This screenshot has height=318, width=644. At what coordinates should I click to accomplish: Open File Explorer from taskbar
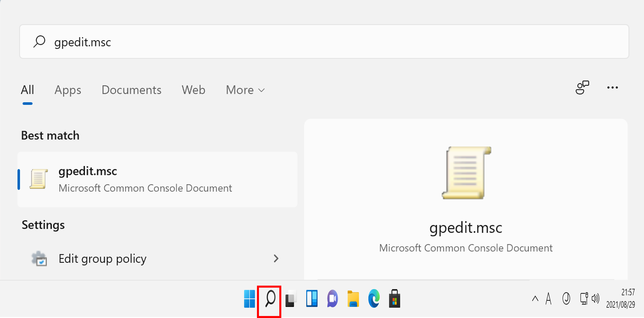[353, 298]
